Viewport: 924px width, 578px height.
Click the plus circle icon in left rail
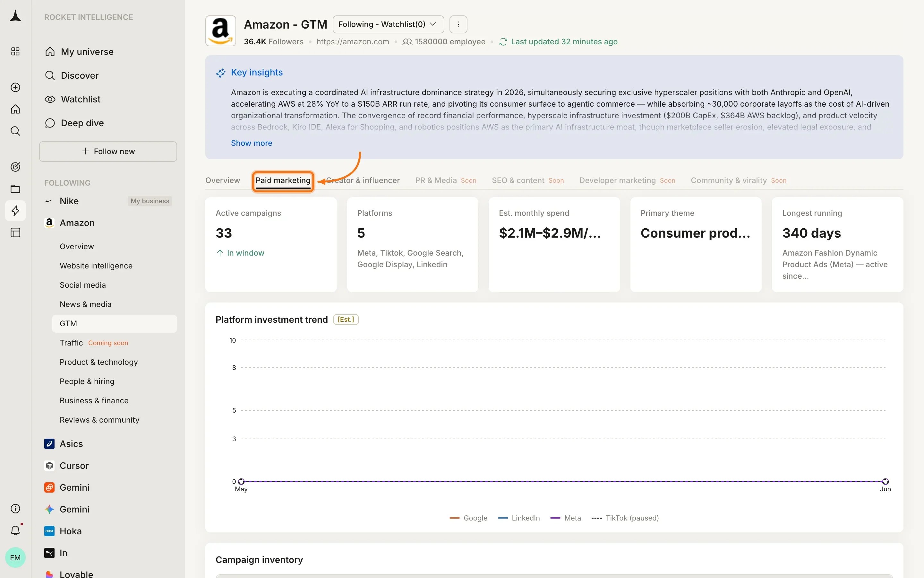[x=15, y=88]
